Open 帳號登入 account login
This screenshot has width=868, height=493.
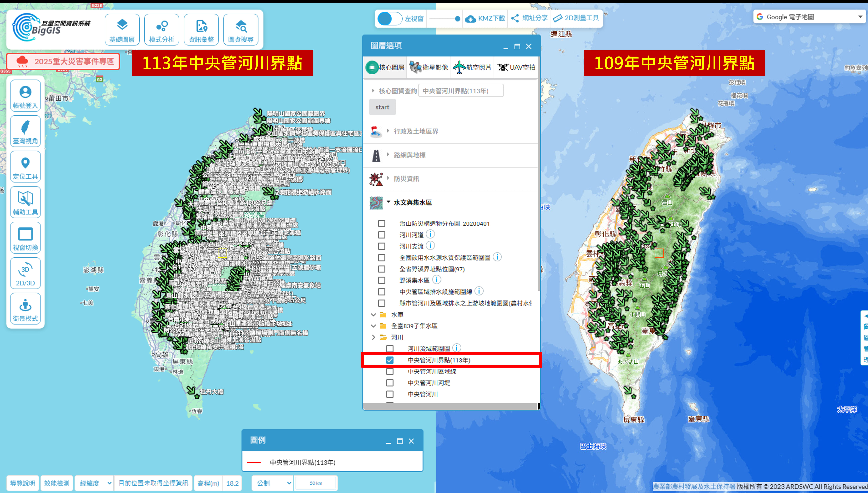25,96
